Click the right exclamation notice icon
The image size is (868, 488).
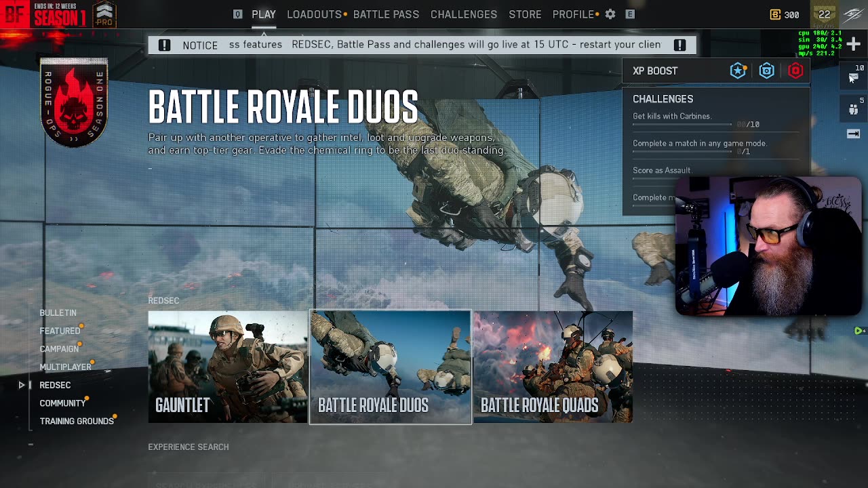point(680,45)
